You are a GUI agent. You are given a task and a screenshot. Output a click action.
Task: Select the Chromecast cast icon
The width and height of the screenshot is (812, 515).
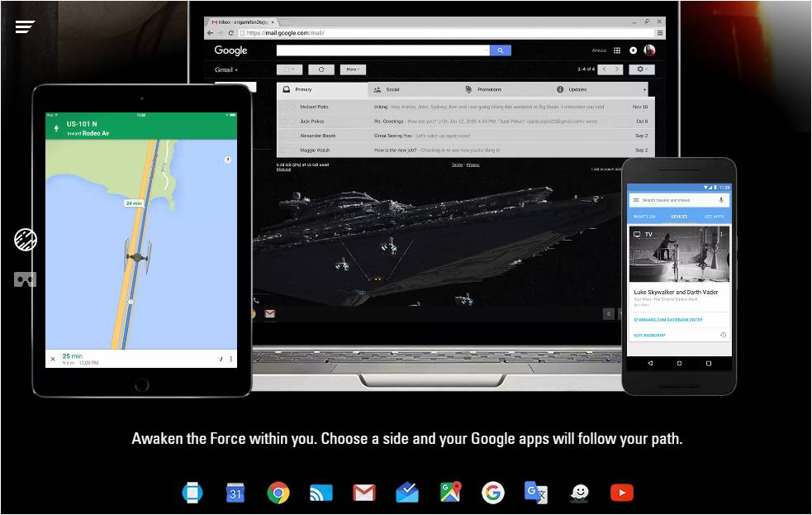coord(321,493)
